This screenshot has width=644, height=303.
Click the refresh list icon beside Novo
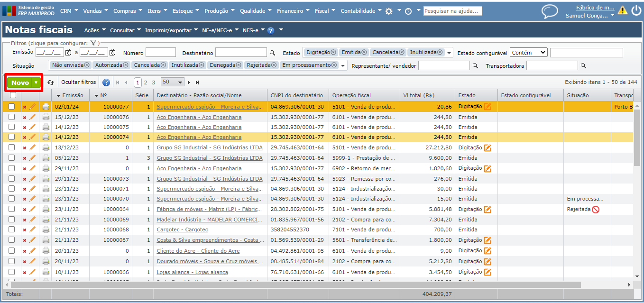(x=51, y=83)
